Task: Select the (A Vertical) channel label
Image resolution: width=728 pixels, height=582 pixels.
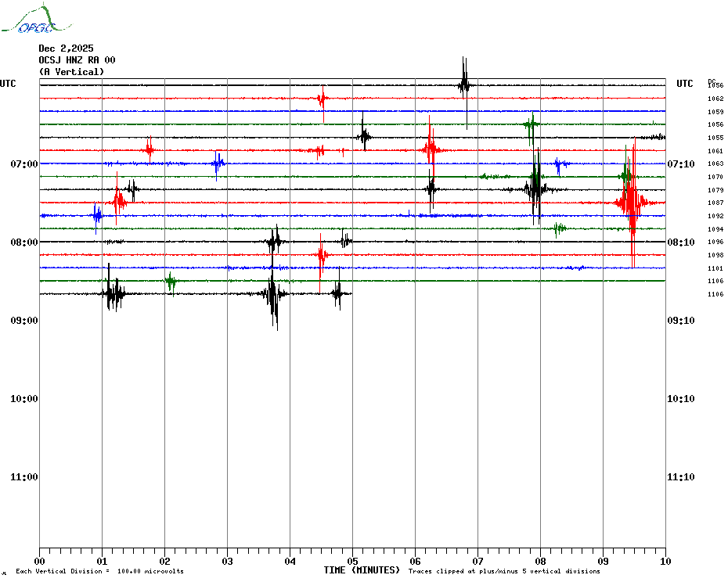Action: tap(71, 72)
